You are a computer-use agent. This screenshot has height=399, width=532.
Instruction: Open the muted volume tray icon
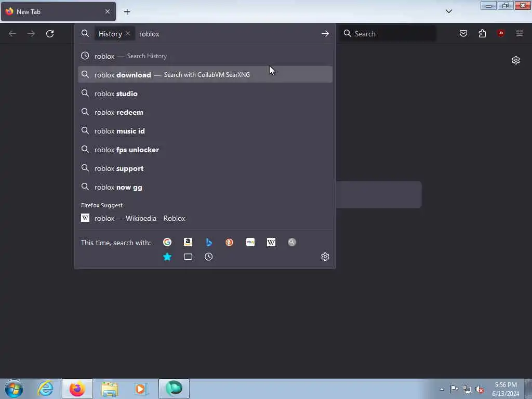[x=480, y=390]
